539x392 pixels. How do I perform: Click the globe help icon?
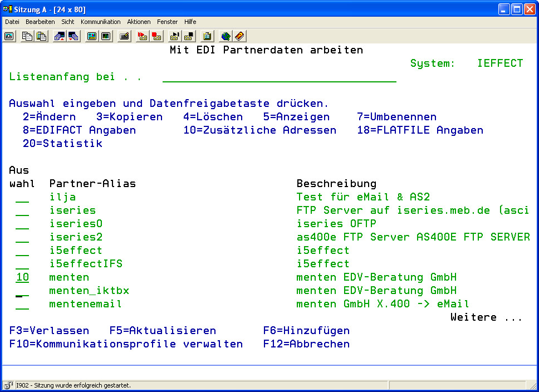(x=226, y=36)
